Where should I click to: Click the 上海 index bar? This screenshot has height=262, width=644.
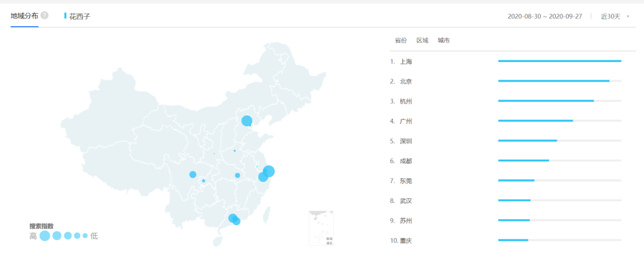(x=560, y=61)
